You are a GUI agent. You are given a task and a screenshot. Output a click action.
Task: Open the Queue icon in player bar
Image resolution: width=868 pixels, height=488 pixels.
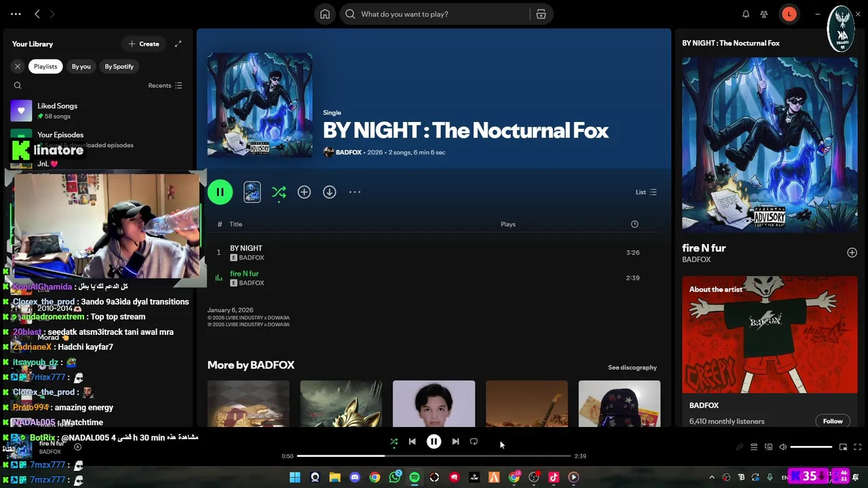(x=754, y=447)
